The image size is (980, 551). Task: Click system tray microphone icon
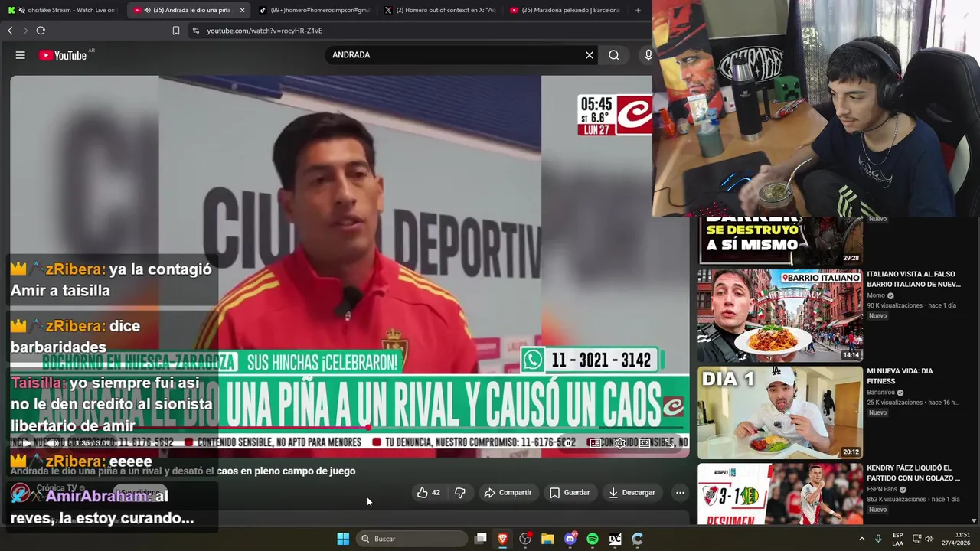click(x=878, y=539)
